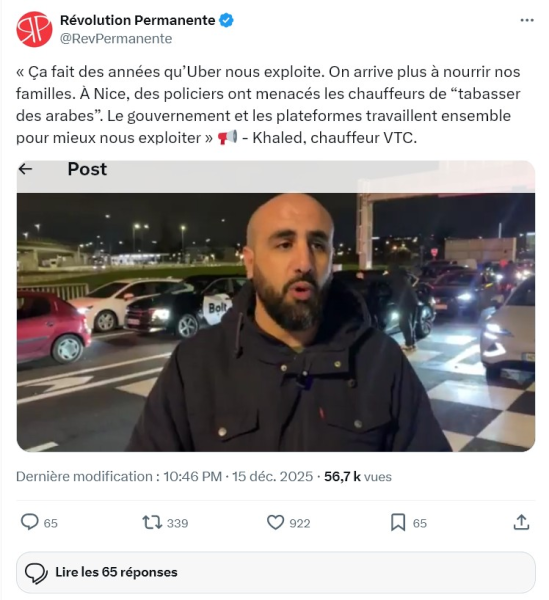Image resolution: width=549 pixels, height=600 pixels.
Task: Click the repost arrows icon
Action: (x=152, y=522)
